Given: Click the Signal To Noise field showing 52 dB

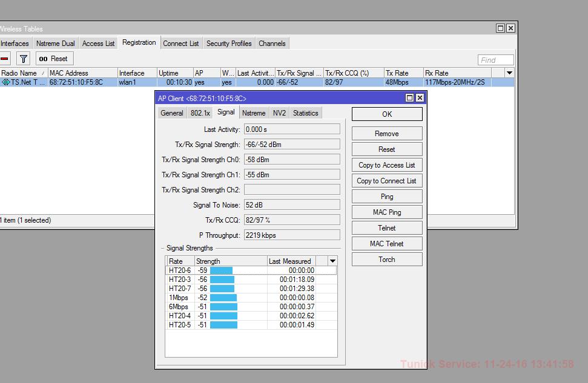Looking at the screenshot, I should tap(292, 205).
